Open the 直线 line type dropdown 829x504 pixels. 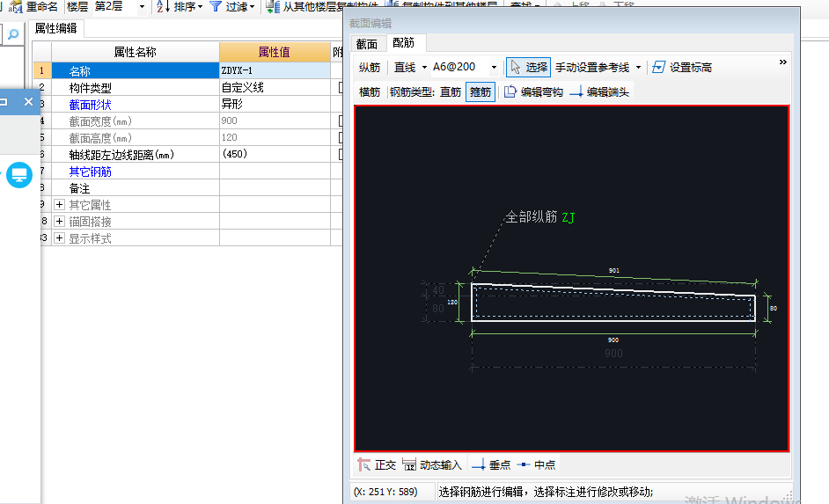pyautogui.click(x=424, y=67)
